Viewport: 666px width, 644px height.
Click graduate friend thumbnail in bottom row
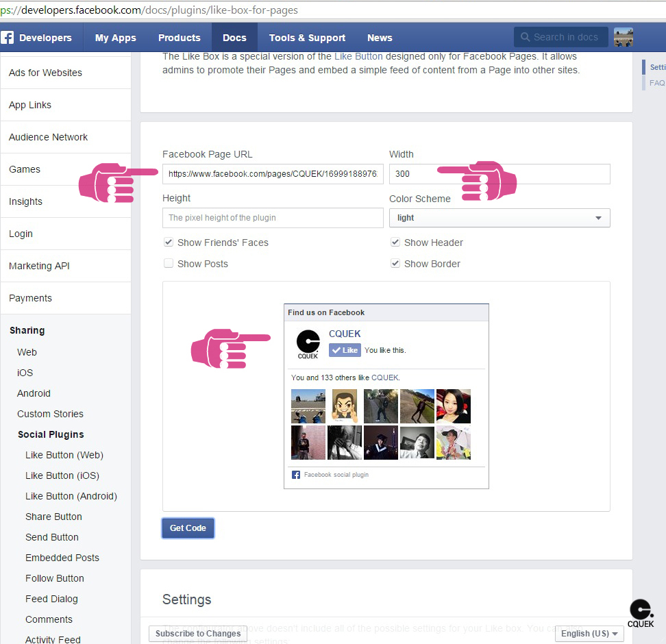(x=381, y=443)
